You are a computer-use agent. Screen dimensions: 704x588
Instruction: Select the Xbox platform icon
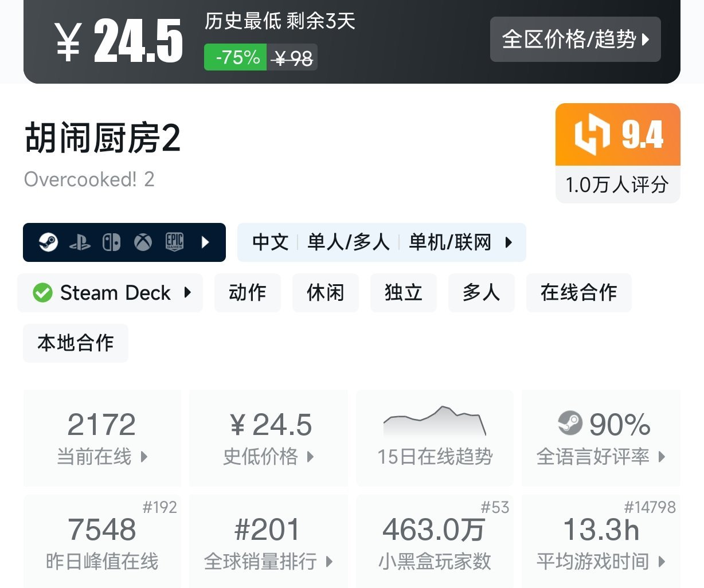[x=143, y=242]
